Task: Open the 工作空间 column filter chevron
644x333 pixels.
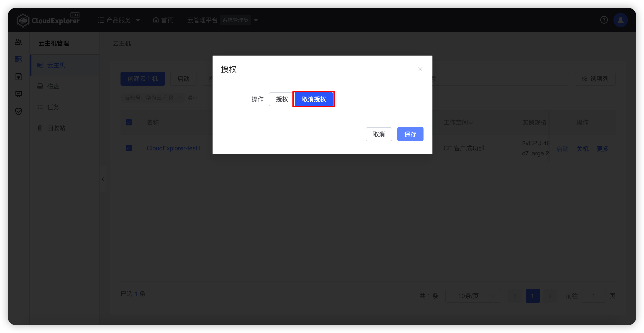Action: pyautogui.click(x=471, y=123)
